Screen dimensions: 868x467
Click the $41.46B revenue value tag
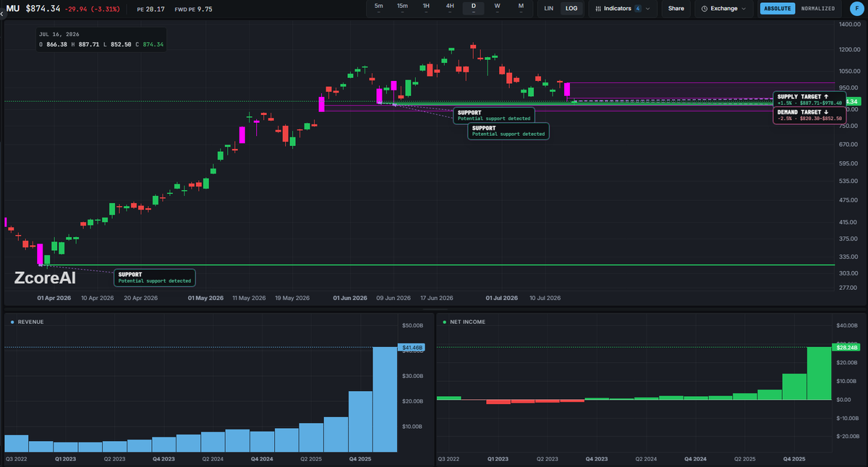[x=412, y=348]
